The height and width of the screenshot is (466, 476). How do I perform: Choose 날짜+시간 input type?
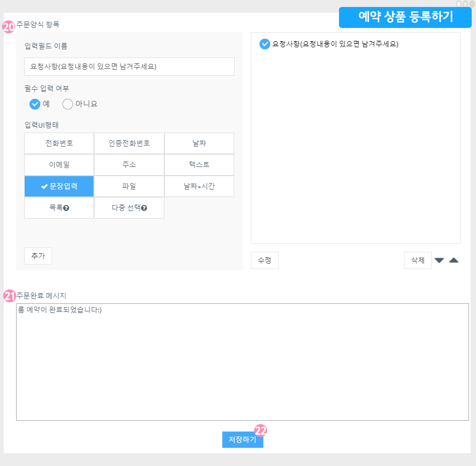coord(199,186)
